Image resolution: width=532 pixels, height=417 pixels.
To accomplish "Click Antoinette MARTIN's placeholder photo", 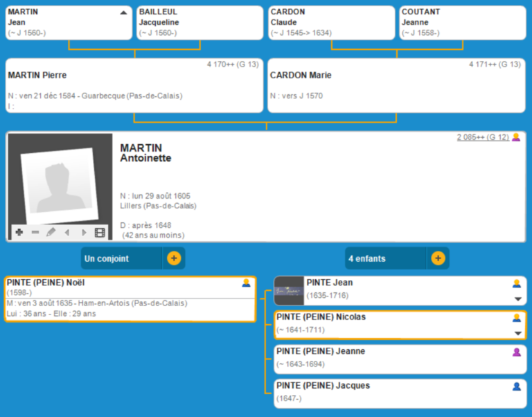I will pos(60,180).
